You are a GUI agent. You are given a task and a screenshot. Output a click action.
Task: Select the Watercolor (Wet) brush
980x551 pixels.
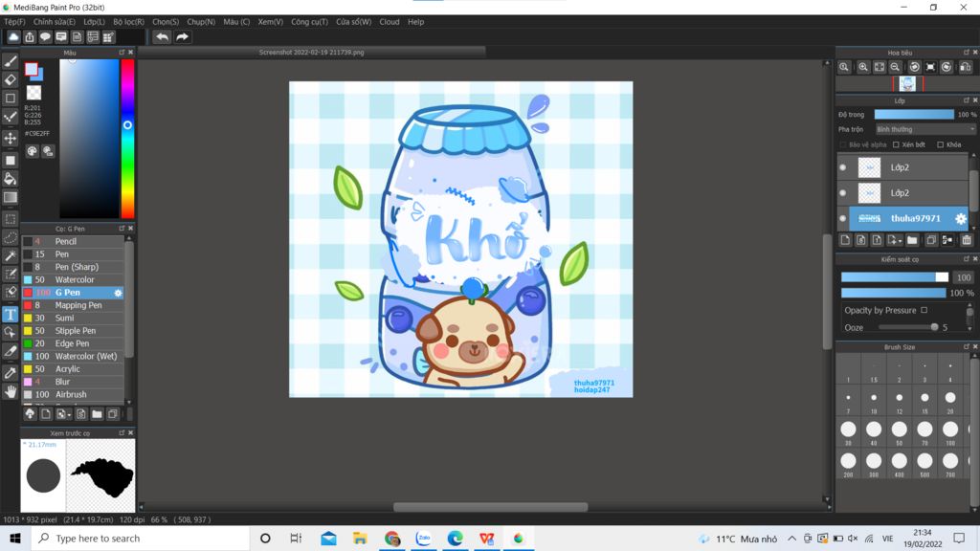(73, 356)
